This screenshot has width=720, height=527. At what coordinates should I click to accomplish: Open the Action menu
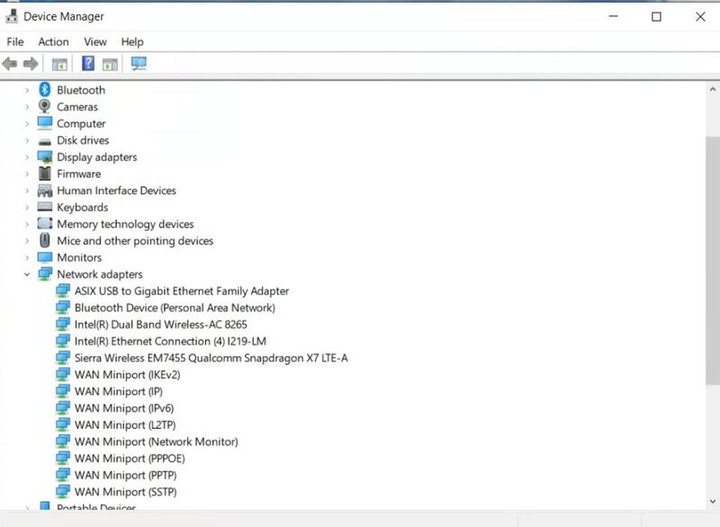point(53,42)
